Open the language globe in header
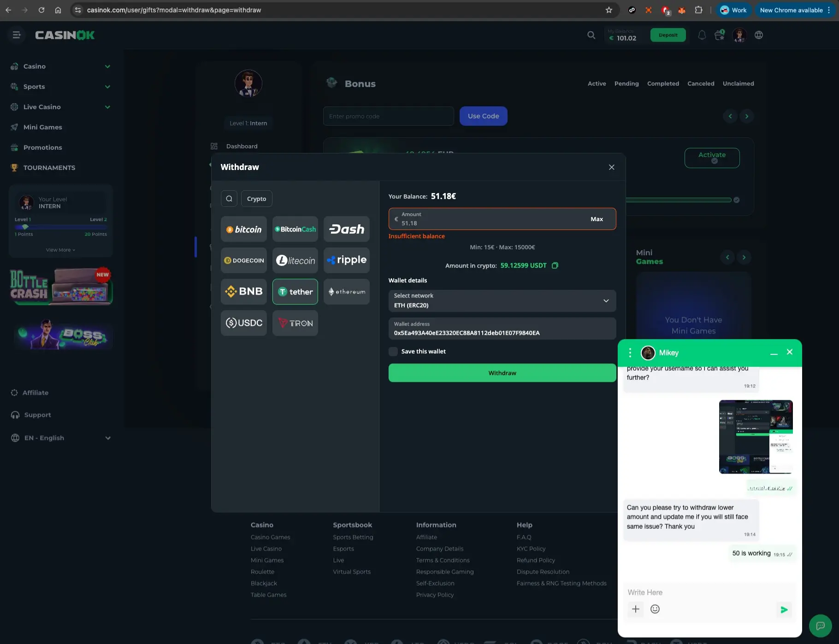Viewport: 839px width, 644px height. click(759, 35)
